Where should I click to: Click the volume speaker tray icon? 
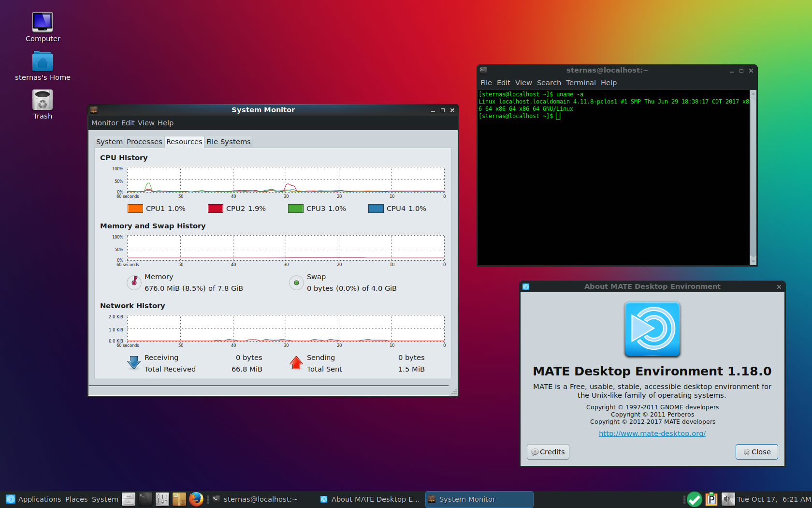coord(728,499)
